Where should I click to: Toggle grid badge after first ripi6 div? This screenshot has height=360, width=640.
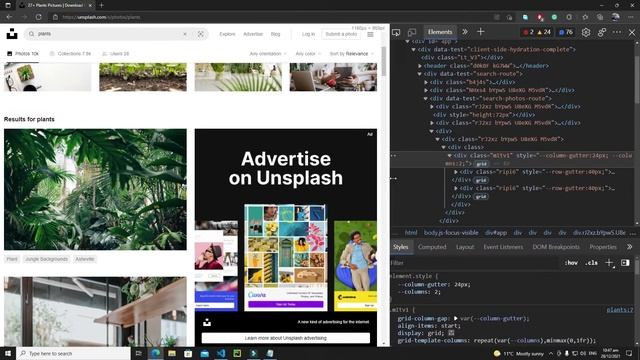pos(481,180)
